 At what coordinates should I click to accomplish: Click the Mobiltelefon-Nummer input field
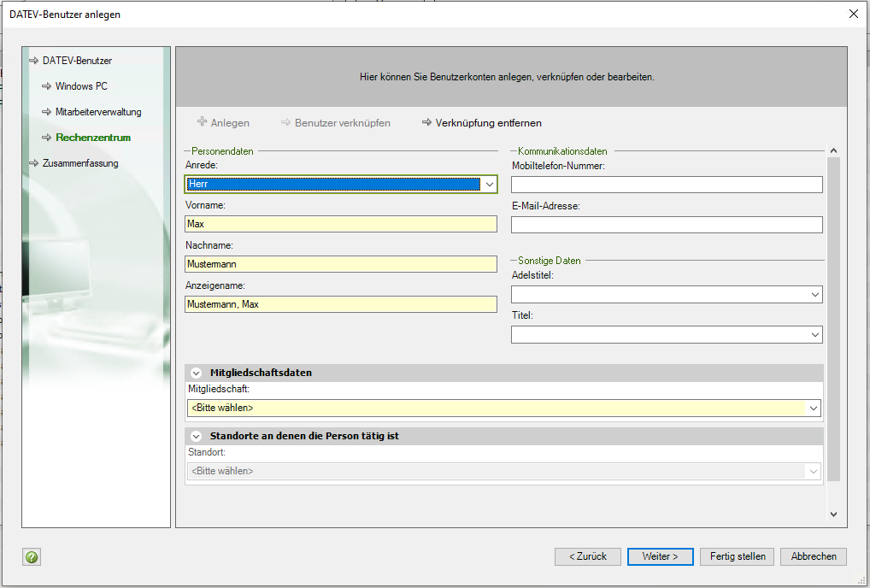[667, 185]
